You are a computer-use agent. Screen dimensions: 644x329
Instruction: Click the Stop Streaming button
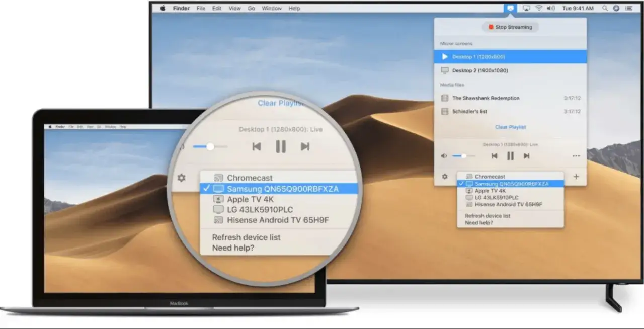510,27
